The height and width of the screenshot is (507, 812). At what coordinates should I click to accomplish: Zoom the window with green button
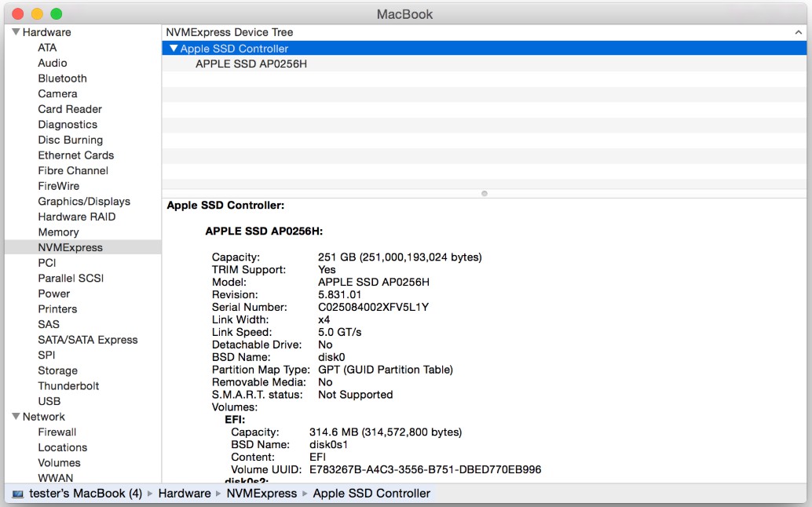[56, 14]
